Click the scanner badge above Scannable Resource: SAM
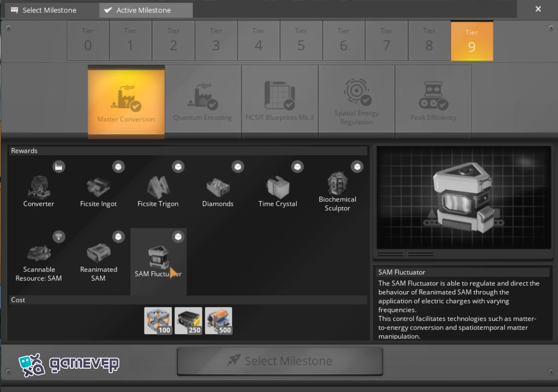 [59, 236]
